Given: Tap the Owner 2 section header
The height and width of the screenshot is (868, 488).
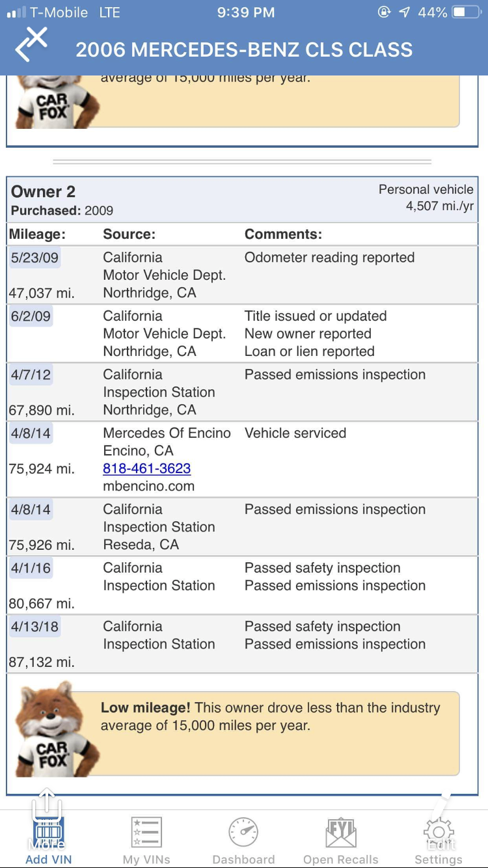Looking at the screenshot, I should tap(242, 200).
